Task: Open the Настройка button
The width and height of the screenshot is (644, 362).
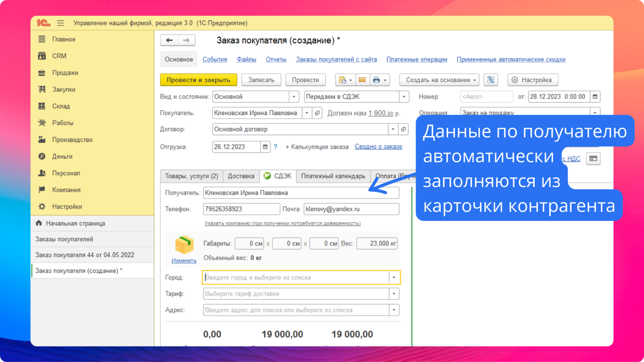Action: [532, 80]
